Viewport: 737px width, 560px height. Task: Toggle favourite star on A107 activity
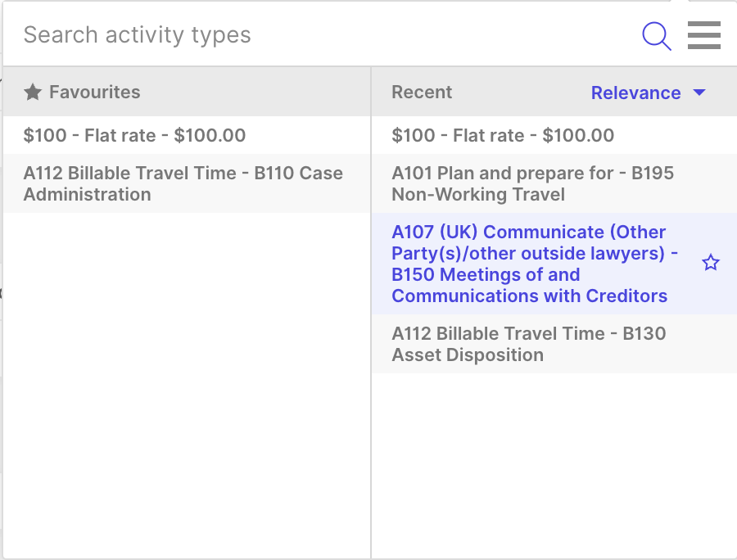pos(711,263)
